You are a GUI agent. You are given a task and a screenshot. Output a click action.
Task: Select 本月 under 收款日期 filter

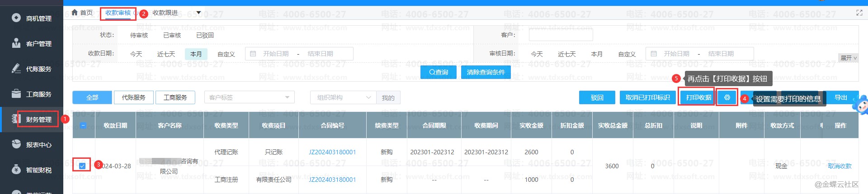[196, 54]
